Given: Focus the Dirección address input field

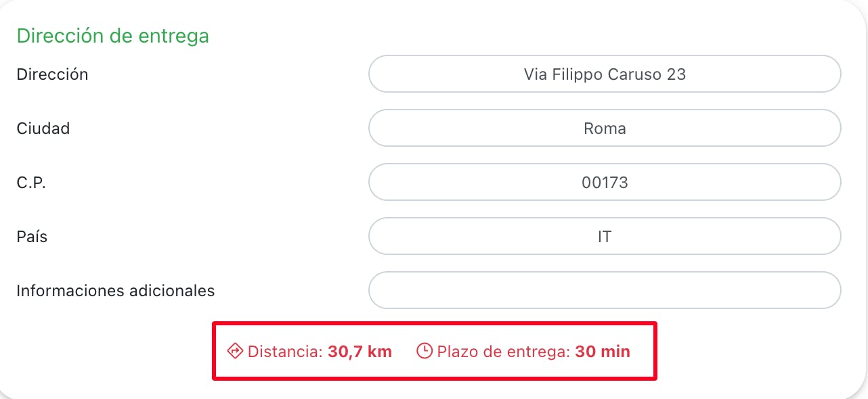Looking at the screenshot, I should [605, 74].
